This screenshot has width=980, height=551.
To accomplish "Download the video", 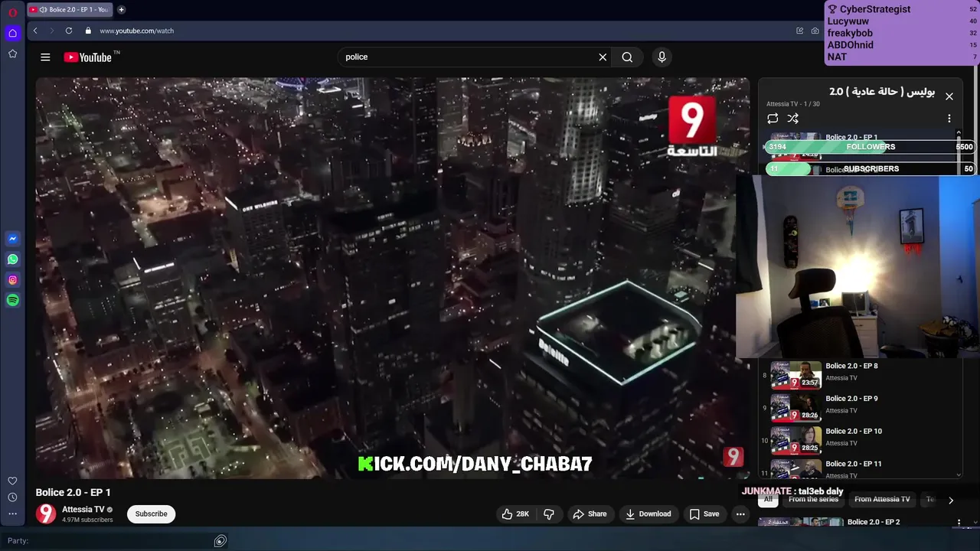I will coord(648,514).
